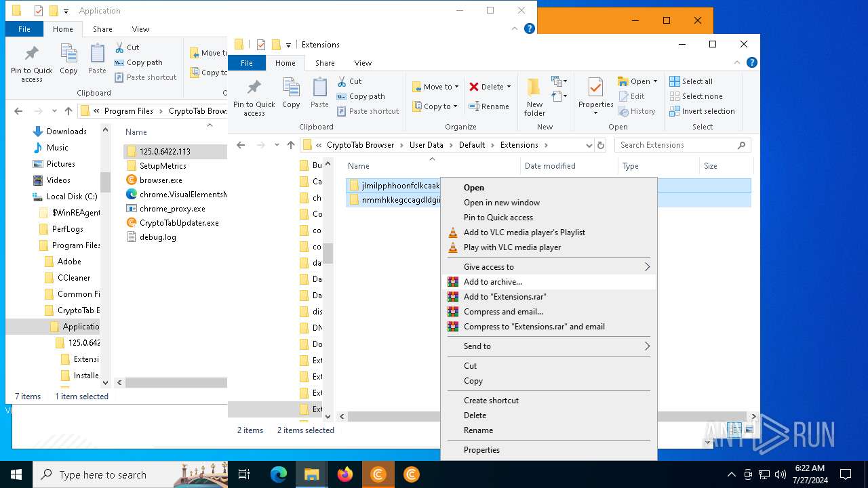The width and height of the screenshot is (868, 488).
Task: Expand the address bar history dropdown
Action: tap(589, 145)
